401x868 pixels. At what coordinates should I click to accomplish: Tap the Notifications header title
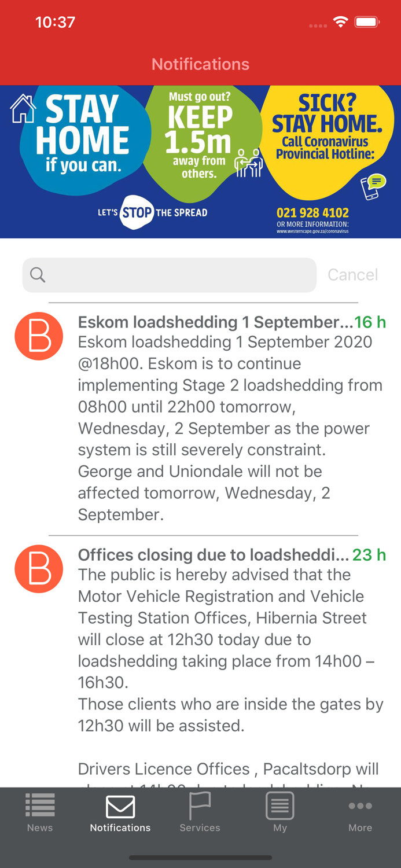[200, 64]
